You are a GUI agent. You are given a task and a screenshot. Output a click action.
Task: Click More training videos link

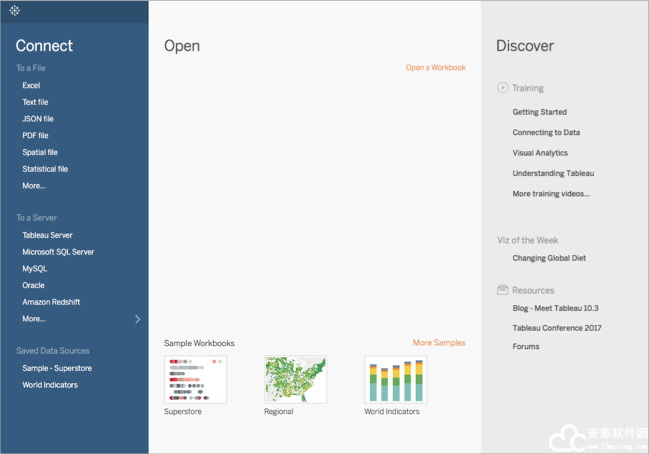[551, 194]
